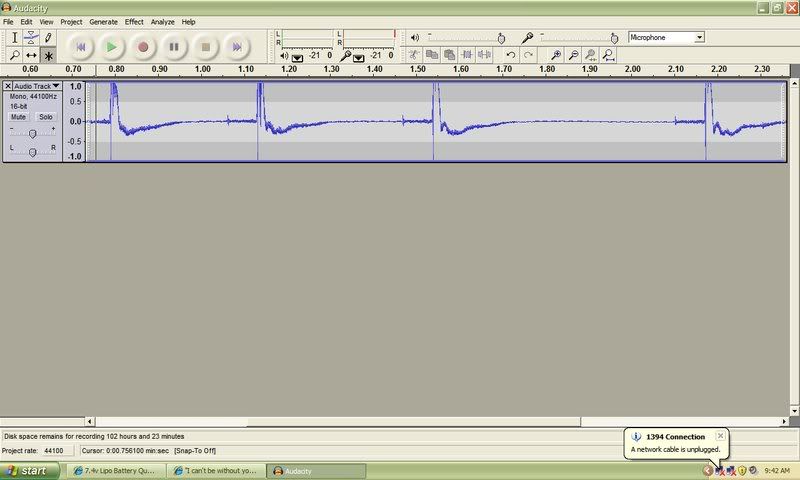Switch to "I can't be without yo..." taskbar window
This screenshot has height=480, width=800.
218,471
